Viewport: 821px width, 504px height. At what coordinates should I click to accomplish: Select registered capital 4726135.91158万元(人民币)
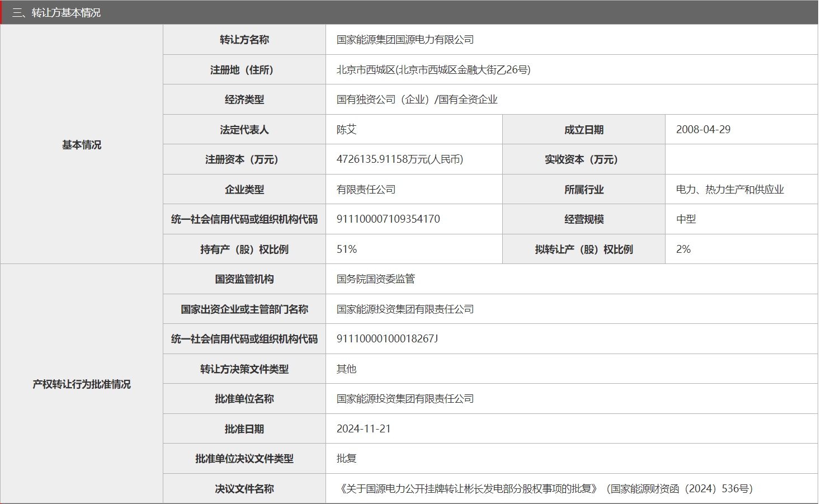[400, 159]
